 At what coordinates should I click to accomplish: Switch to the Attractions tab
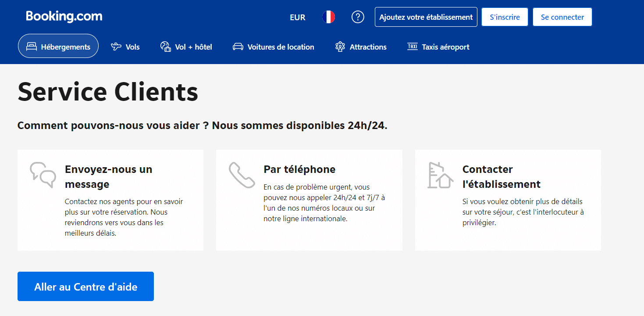[361, 47]
